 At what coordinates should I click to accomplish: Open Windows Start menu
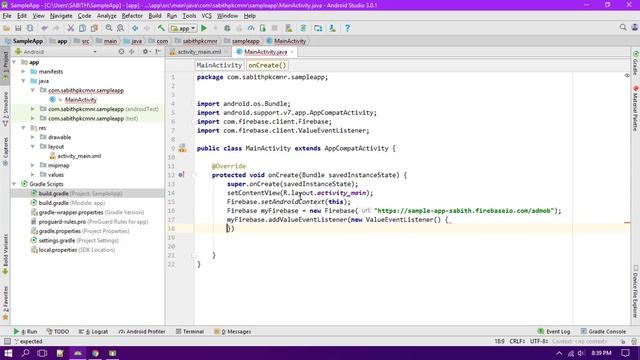pyautogui.click(x=8, y=353)
